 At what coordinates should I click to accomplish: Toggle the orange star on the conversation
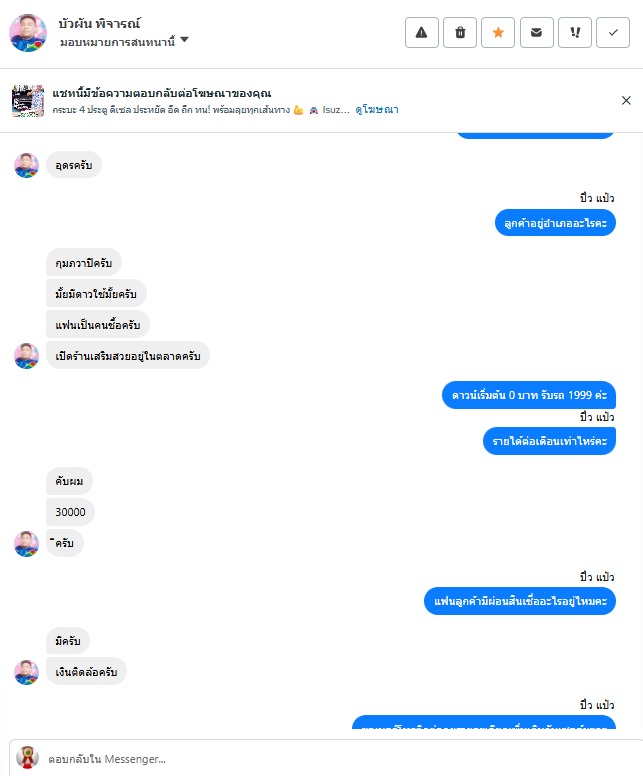pyautogui.click(x=498, y=33)
